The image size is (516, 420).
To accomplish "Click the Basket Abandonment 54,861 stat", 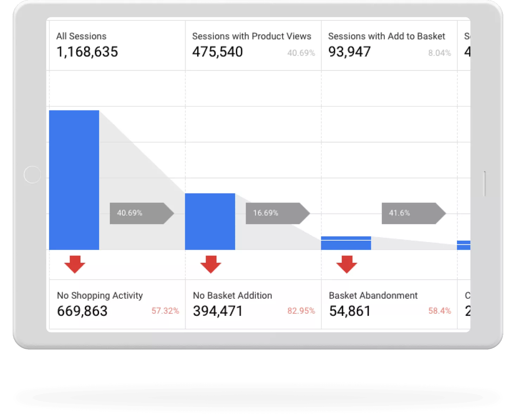I will [x=350, y=311].
